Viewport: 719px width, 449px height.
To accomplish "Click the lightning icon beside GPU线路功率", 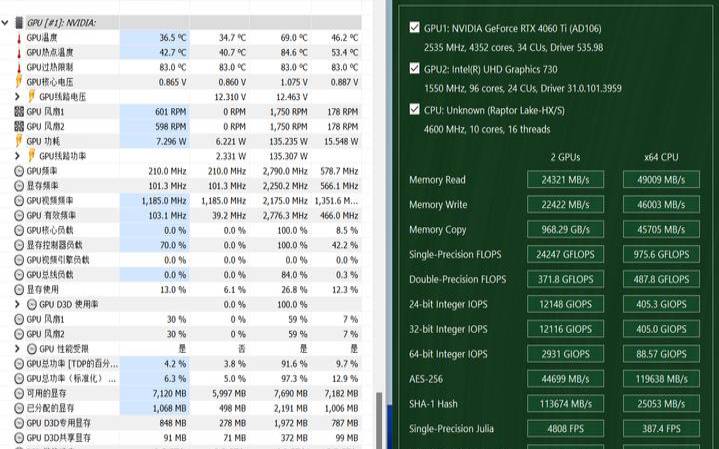I will point(31,156).
